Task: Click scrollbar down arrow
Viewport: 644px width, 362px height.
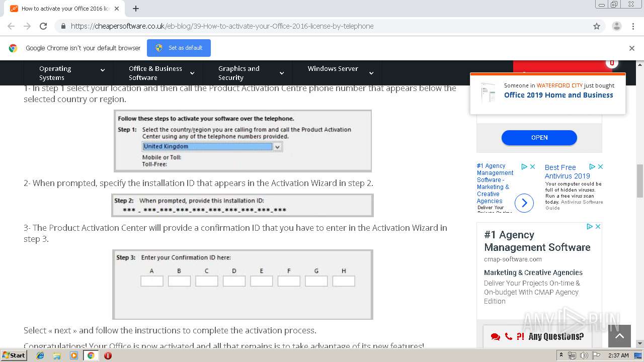Action: [x=640, y=344]
